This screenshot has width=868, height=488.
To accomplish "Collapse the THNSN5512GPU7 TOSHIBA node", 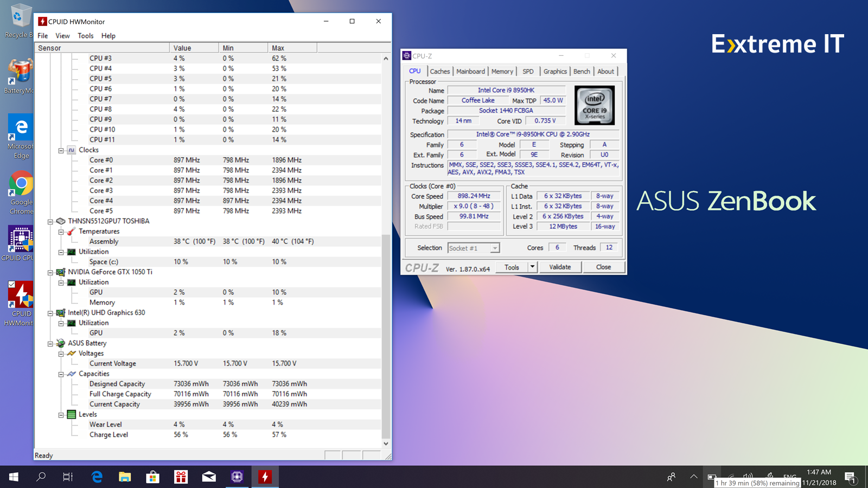I will (x=50, y=222).
